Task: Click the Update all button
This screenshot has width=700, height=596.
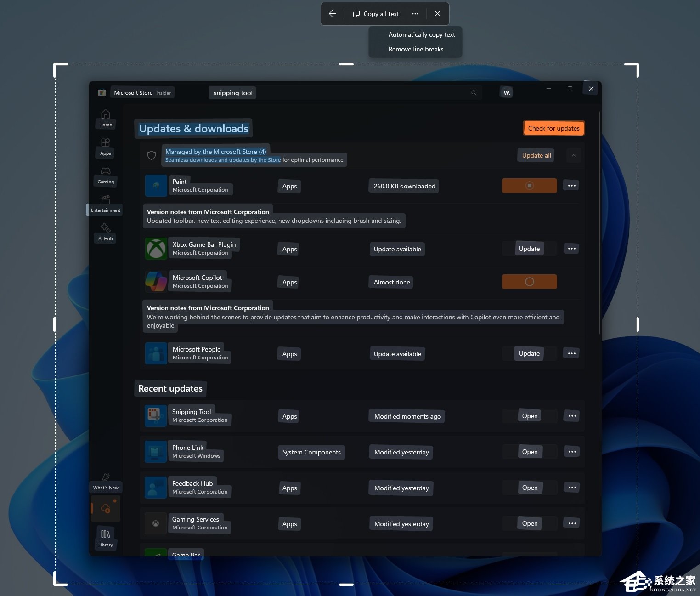Action: click(x=536, y=155)
